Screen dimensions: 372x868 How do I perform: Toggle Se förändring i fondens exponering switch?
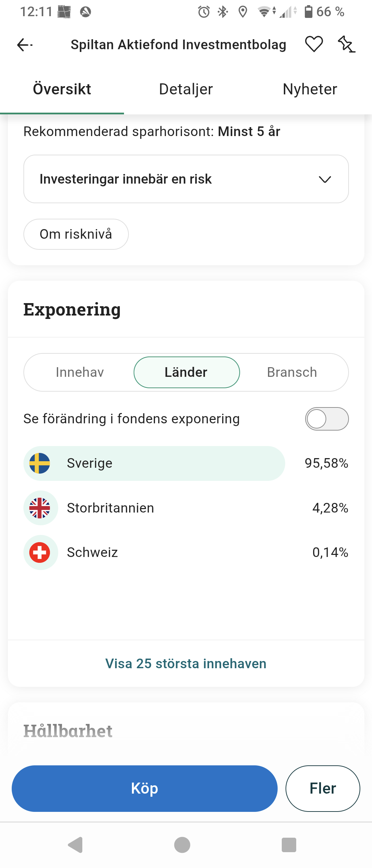(327, 419)
